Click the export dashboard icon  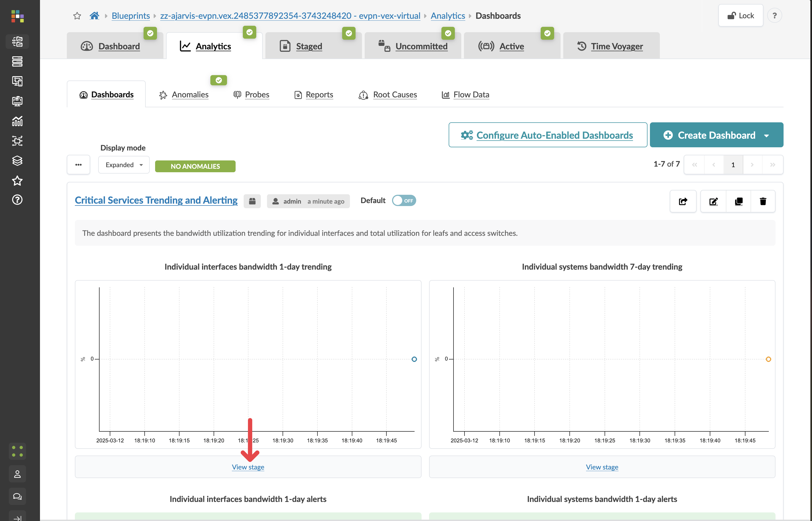[683, 201]
